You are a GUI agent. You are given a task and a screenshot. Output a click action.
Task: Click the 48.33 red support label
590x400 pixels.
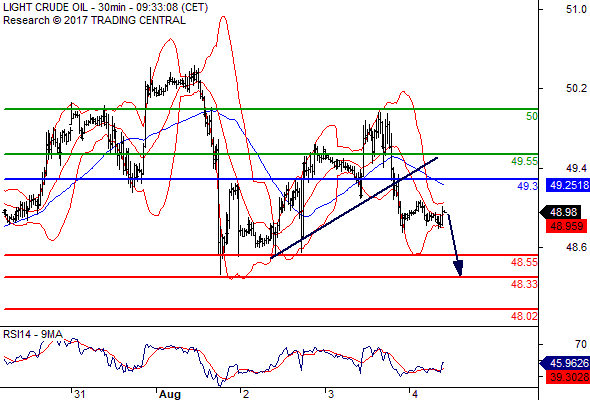524,284
